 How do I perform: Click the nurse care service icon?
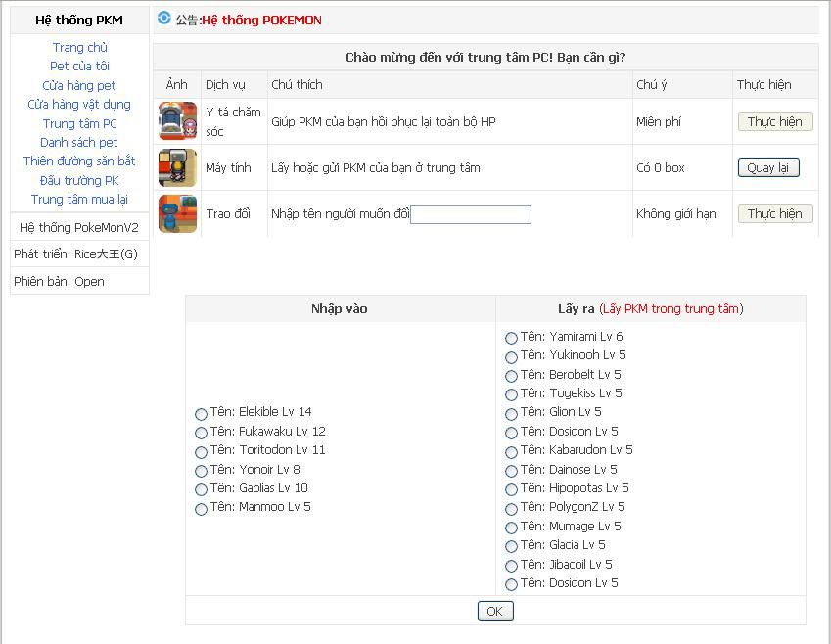click(177, 121)
